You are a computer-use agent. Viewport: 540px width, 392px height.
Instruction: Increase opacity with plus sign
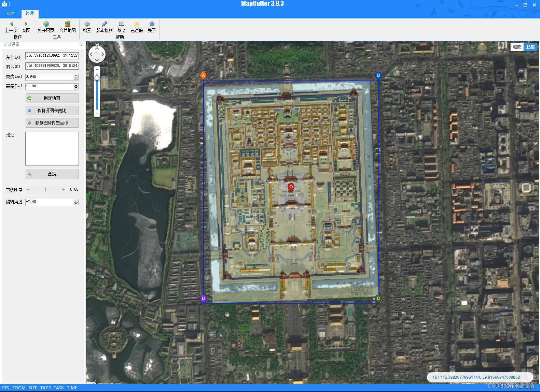point(63,189)
